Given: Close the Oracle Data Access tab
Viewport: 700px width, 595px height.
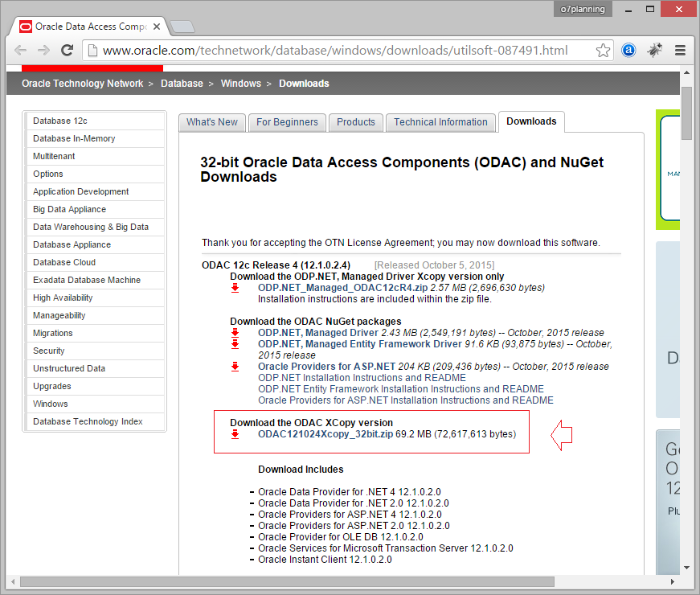Looking at the screenshot, I should click(157, 27).
